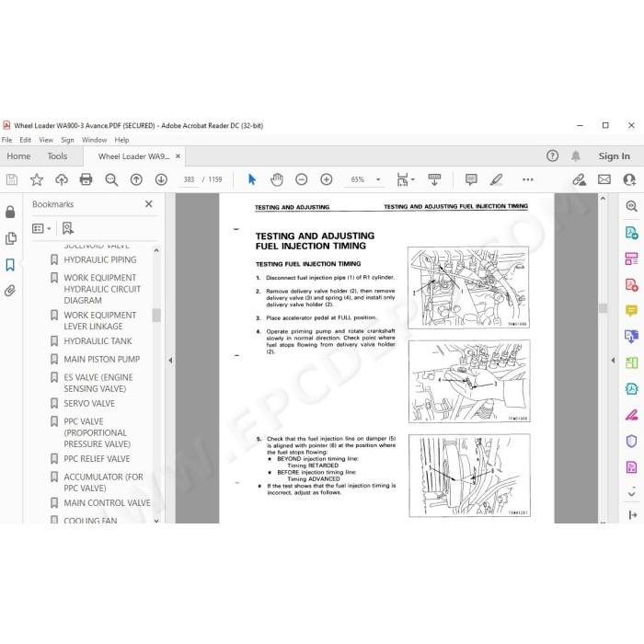This screenshot has width=644, height=644.
Task: Switch to the Tools tab
Action: click(x=57, y=156)
